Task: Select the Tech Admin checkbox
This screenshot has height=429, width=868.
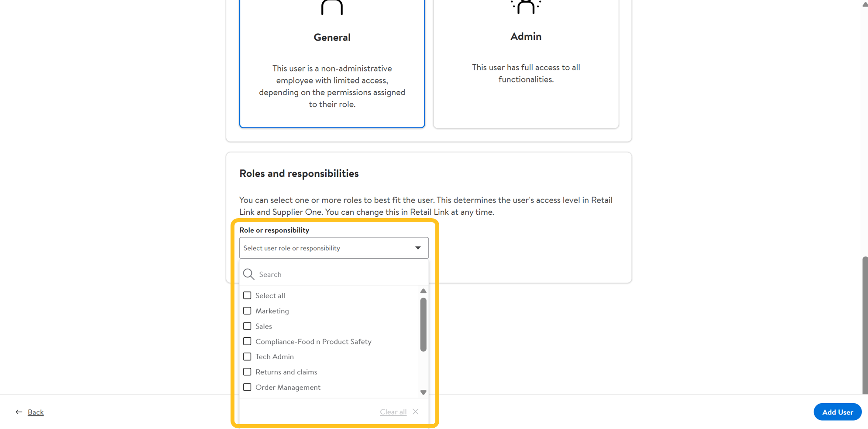Action: click(247, 357)
